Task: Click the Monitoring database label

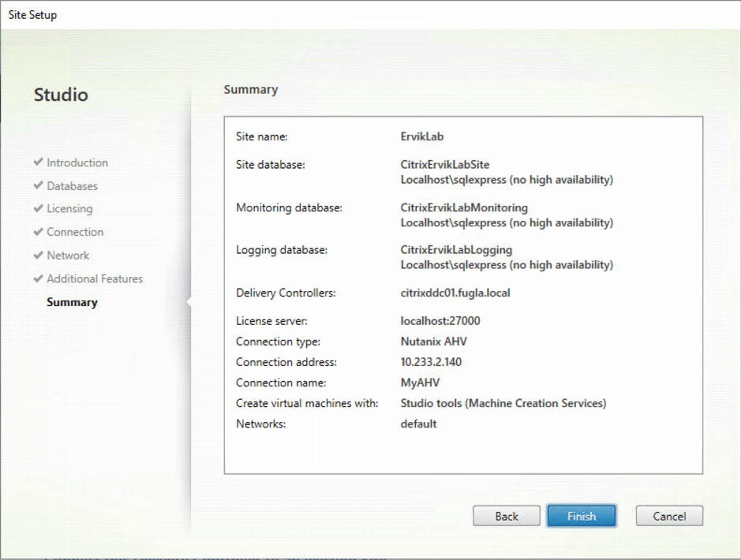Action: tap(289, 207)
